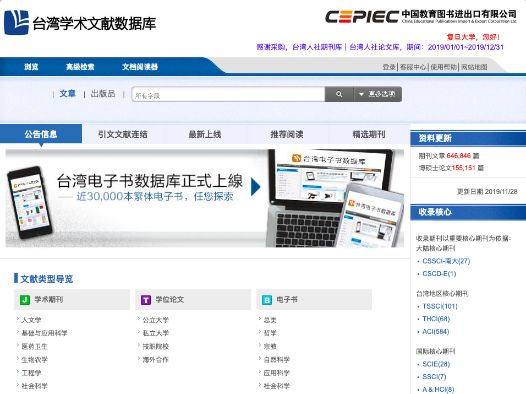Click the 电子书 section header

[x=314, y=299]
